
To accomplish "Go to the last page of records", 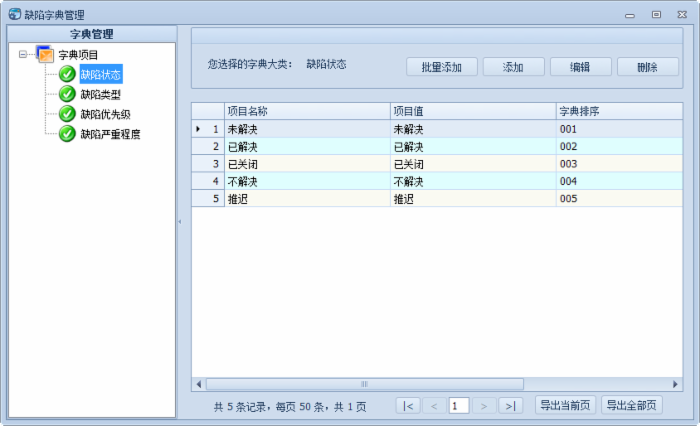I will (510, 405).
